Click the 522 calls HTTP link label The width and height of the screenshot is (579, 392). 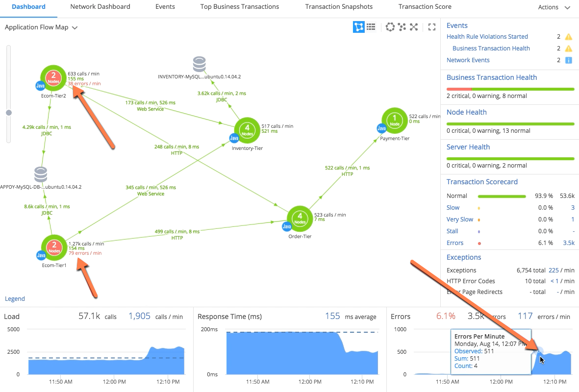coord(347,171)
